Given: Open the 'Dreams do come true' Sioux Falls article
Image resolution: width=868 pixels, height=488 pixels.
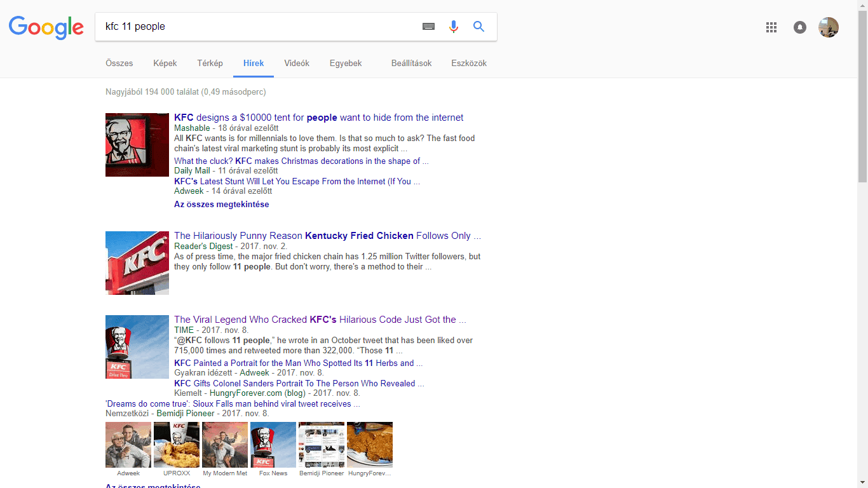Looking at the screenshot, I should [x=233, y=404].
